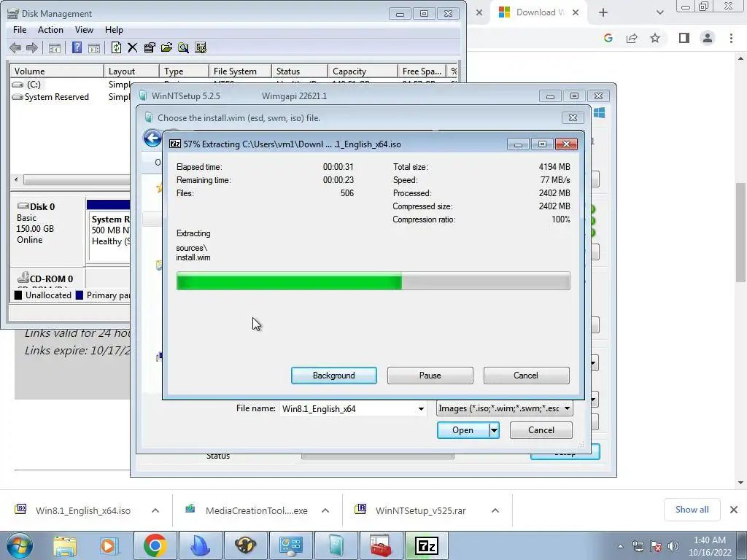Click the Capacity column header
747x560 pixels.
363,71
